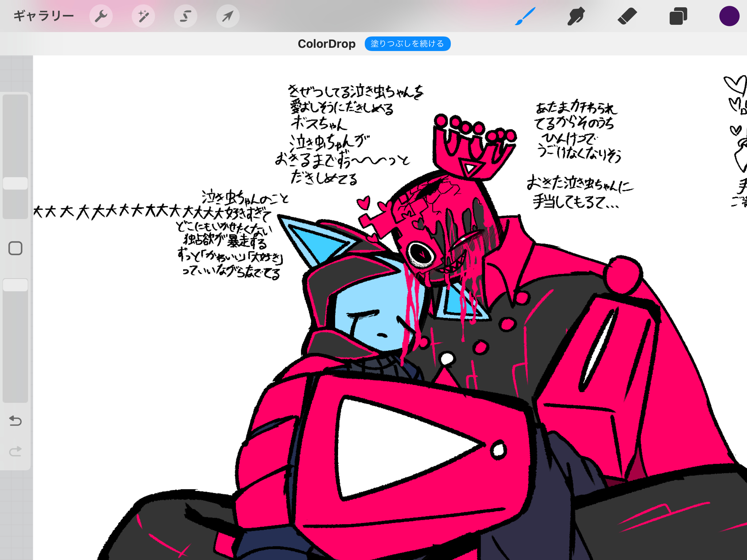Activate the Transform arrow tool
Viewport: 747px width, 560px height.
pyautogui.click(x=228, y=16)
